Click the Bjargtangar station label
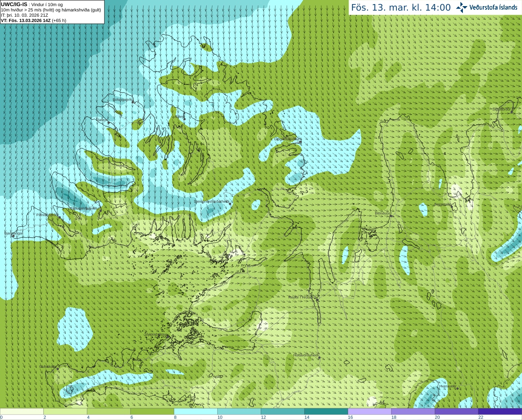The width and height of the screenshot is (522, 420). [x=13, y=233]
